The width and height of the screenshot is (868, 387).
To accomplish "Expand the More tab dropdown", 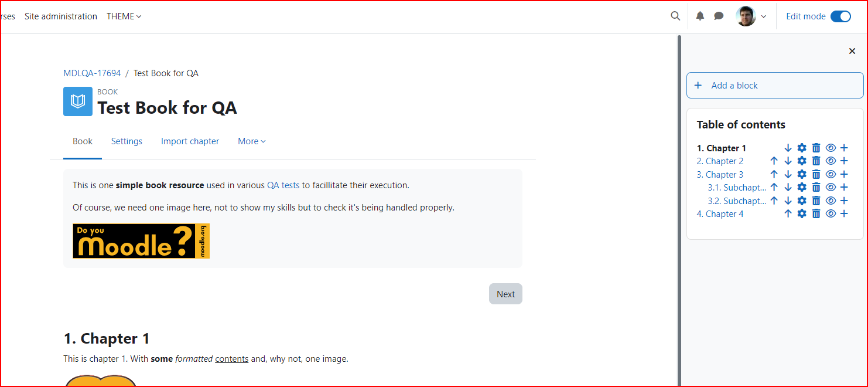I will (252, 141).
